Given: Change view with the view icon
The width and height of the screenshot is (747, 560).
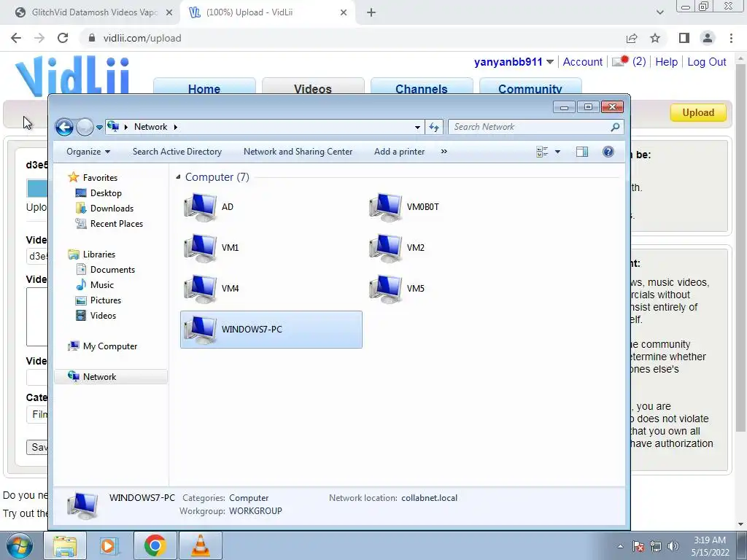Looking at the screenshot, I should 542,152.
